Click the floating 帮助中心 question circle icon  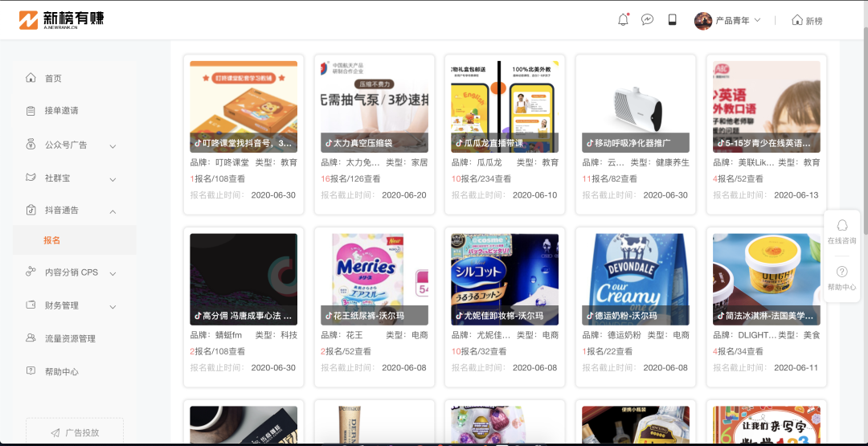click(x=842, y=271)
